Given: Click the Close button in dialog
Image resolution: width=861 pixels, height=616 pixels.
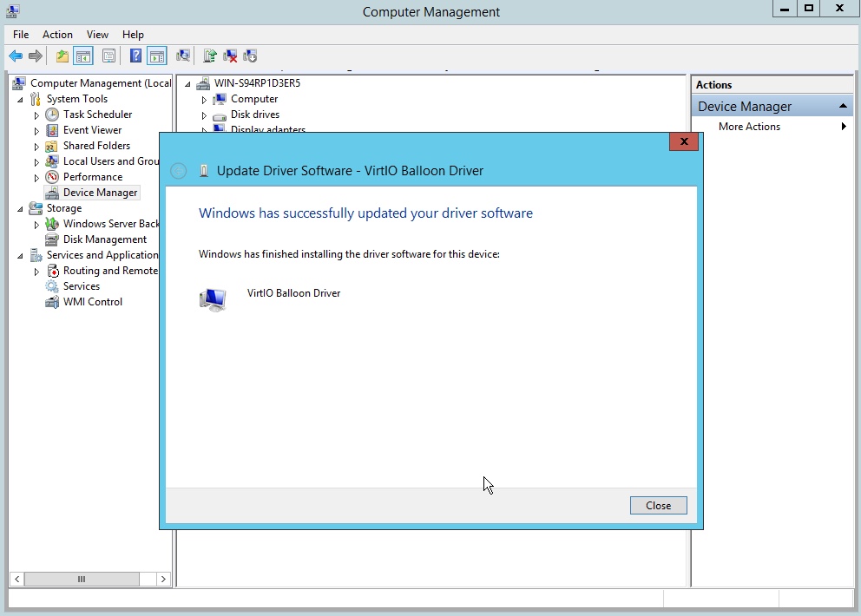Looking at the screenshot, I should 658,505.
